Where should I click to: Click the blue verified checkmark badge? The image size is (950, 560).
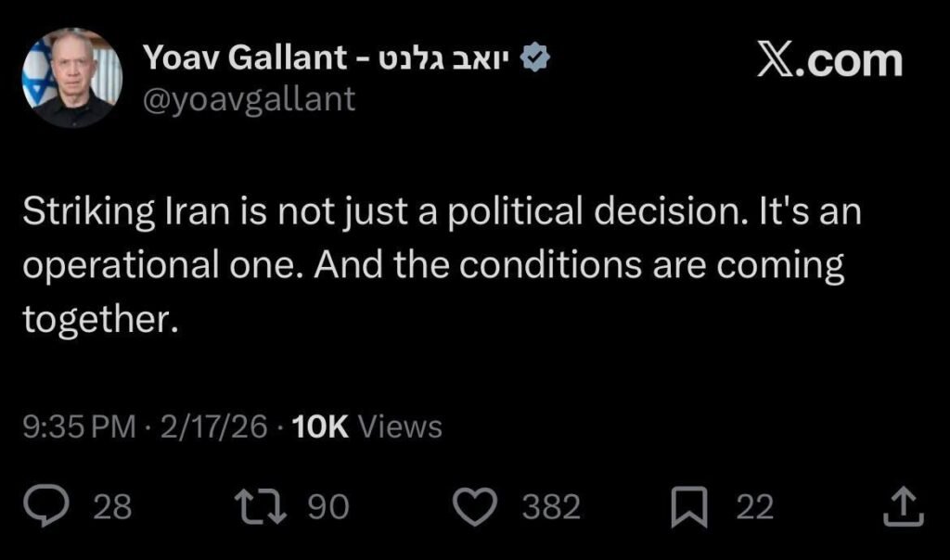(x=537, y=60)
